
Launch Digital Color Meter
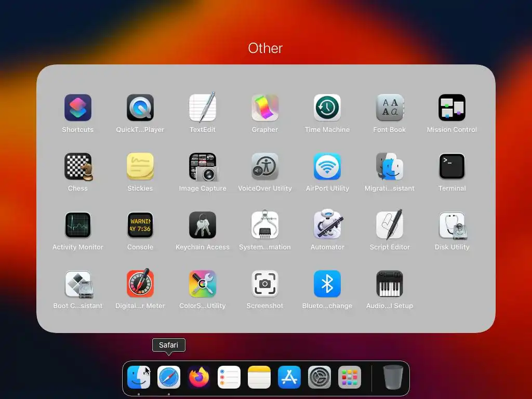tap(140, 283)
